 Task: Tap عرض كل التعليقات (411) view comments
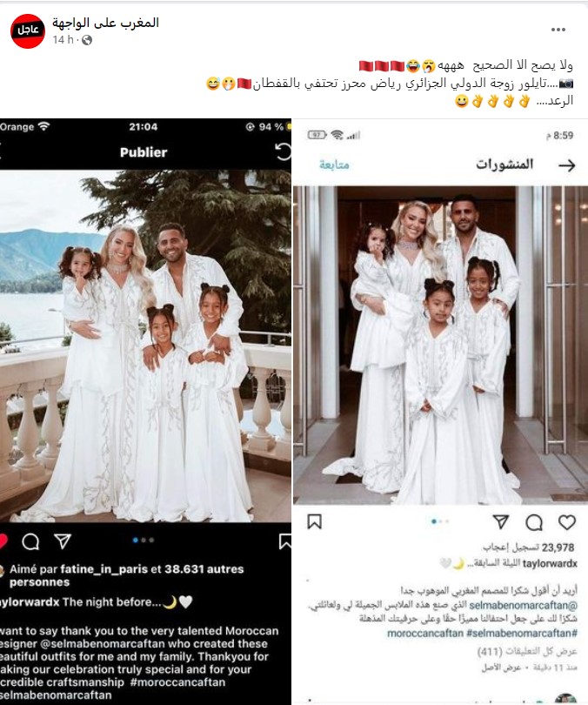point(527,650)
